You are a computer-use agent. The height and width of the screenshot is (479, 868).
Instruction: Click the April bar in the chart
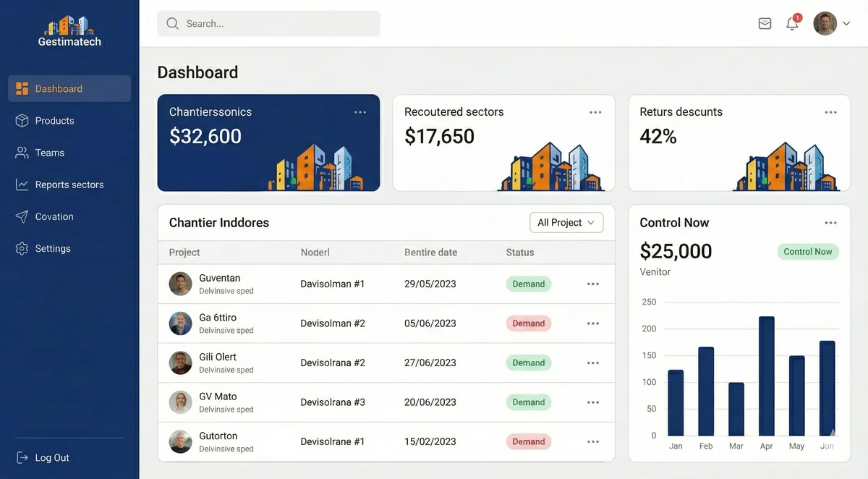(767, 376)
